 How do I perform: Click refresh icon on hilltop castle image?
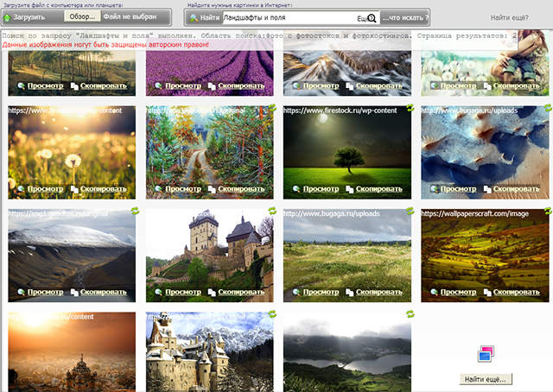pyautogui.click(x=272, y=211)
